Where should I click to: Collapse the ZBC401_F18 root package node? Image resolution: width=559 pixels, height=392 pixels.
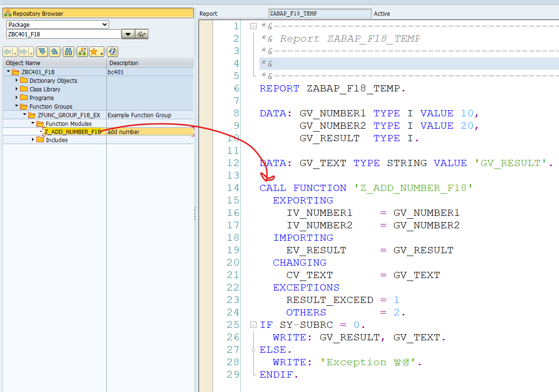pyautogui.click(x=8, y=72)
